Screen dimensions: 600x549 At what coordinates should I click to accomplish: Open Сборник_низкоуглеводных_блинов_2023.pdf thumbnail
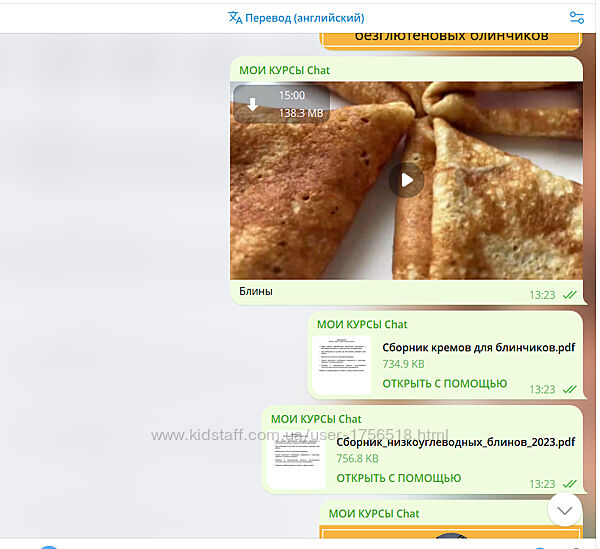coord(295,459)
